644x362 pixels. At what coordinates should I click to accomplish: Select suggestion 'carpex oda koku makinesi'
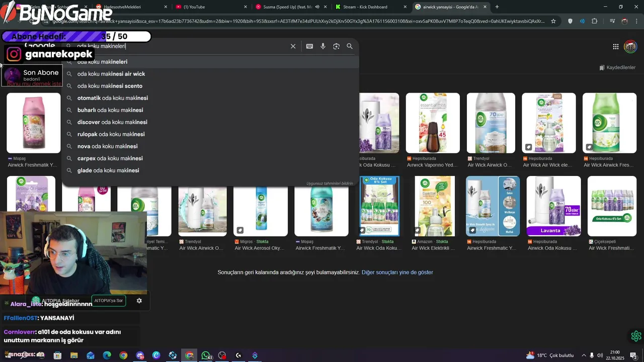coord(210,158)
